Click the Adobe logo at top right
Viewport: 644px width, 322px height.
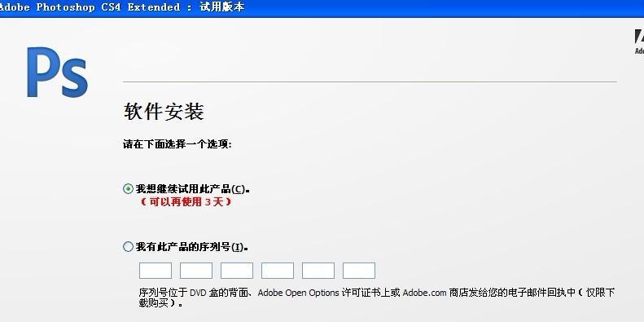[x=639, y=42]
